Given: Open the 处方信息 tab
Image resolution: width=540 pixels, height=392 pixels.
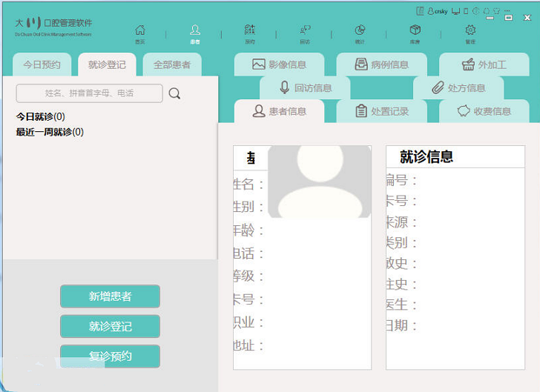Looking at the screenshot, I should (458, 87).
